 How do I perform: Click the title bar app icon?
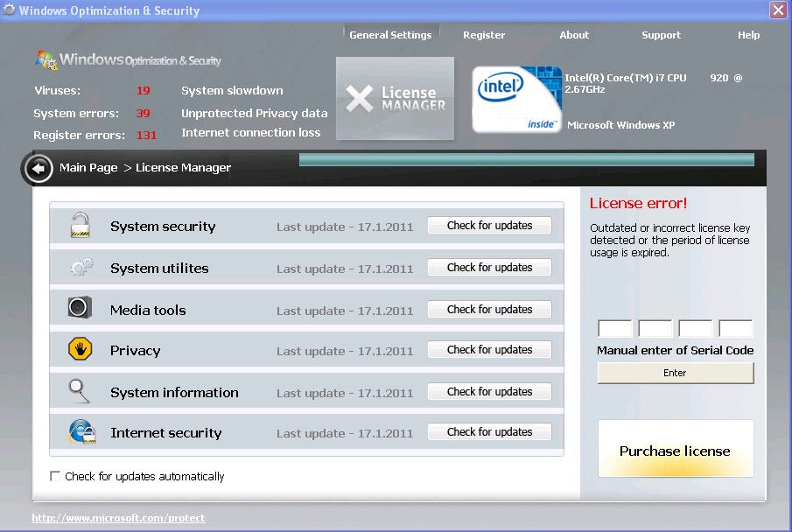click(x=9, y=10)
